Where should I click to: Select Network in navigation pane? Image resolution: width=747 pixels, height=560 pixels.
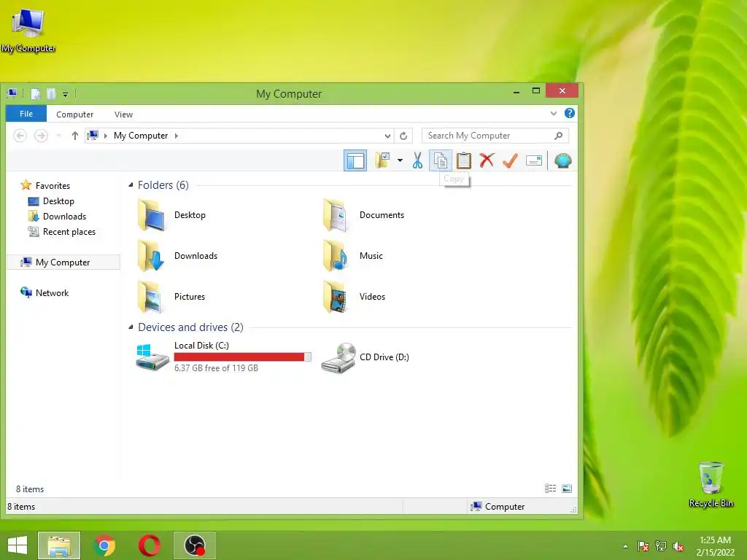[x=44, y=292]
